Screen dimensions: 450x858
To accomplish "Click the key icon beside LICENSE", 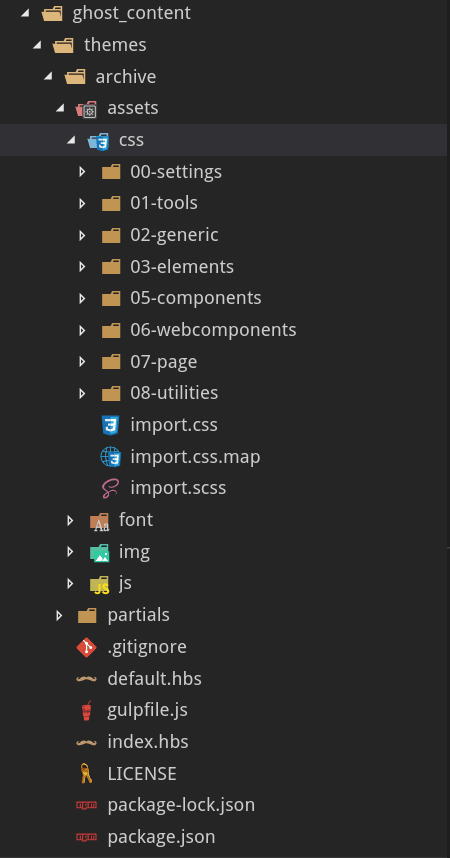I will coord(86,774).
